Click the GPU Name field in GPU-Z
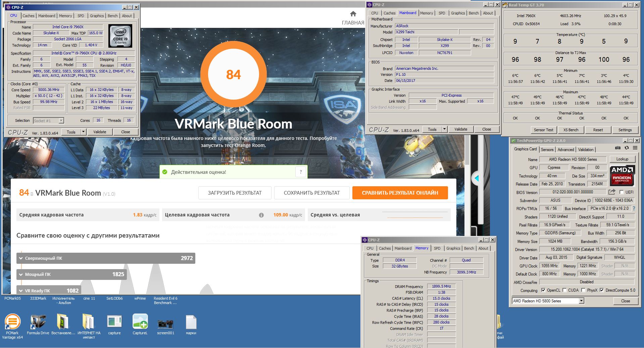644x348 pixels. pos(573,159)
